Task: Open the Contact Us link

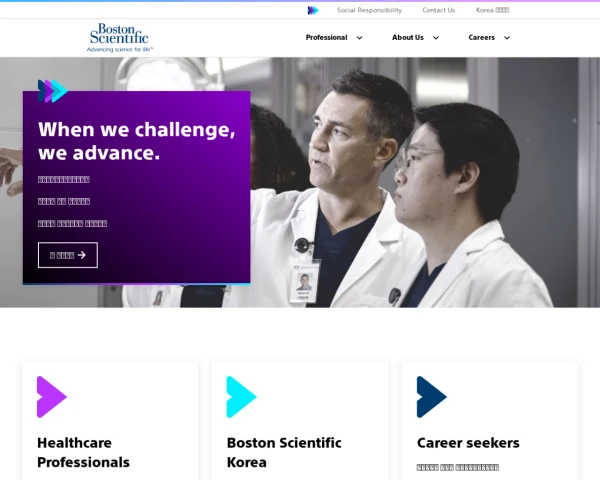Action: (x=439, y=10)
